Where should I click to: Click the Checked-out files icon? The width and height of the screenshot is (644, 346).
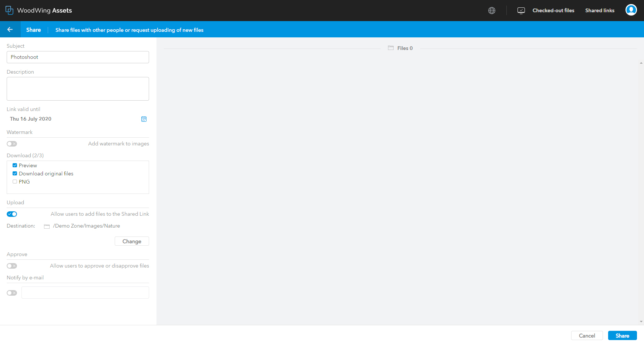pyautogui.click(x=521, y=10)
